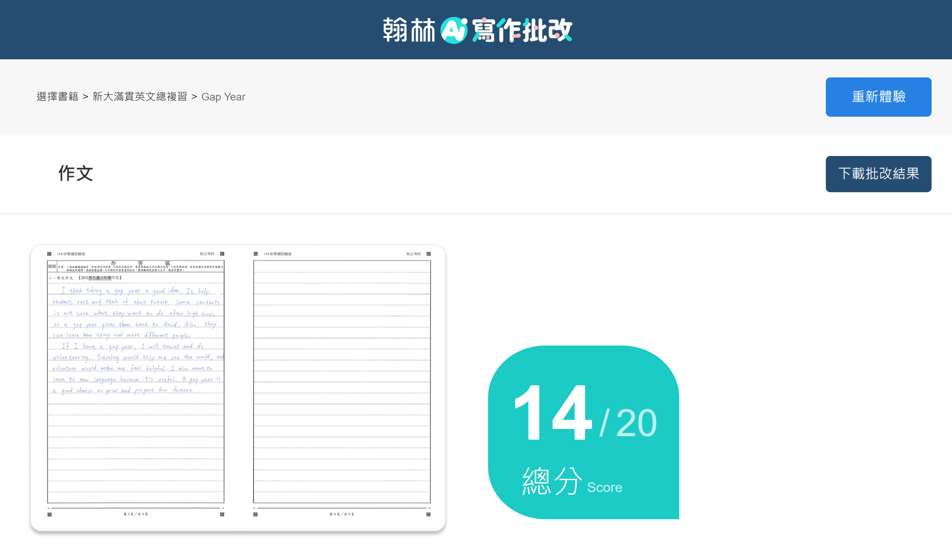
Task: Click the teal total score card
Action: (583, 432)
